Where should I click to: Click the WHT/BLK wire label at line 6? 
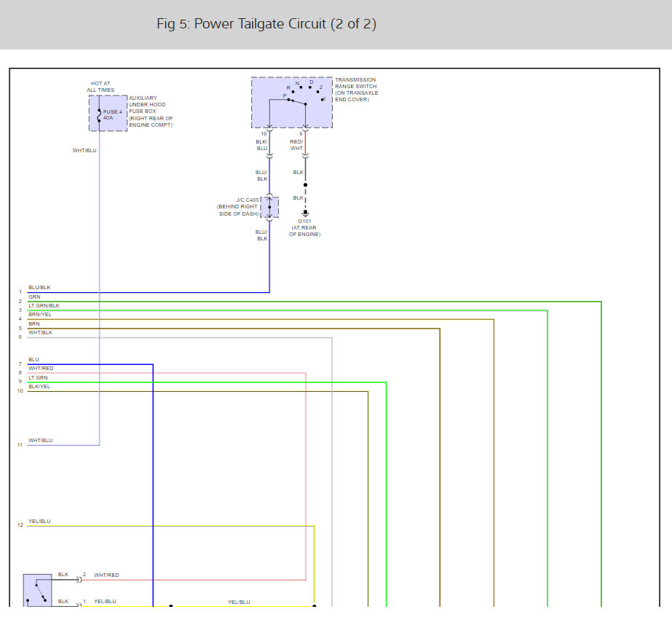tap(40, 333)
